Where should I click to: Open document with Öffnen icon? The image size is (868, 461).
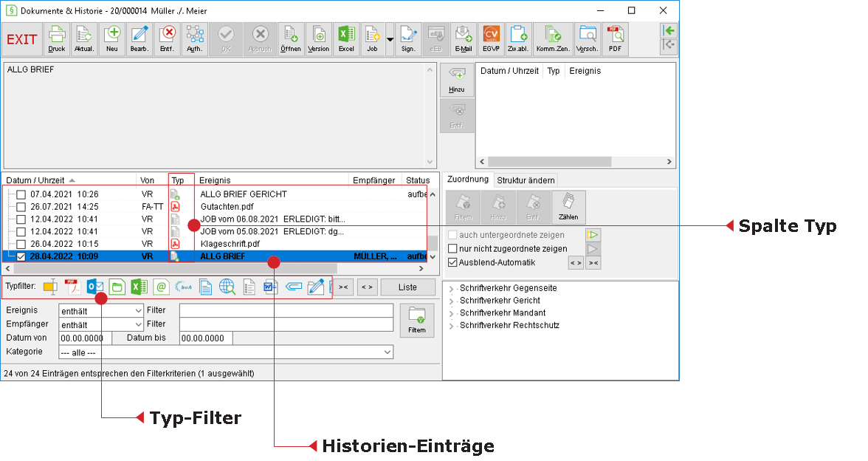point(291,39)
